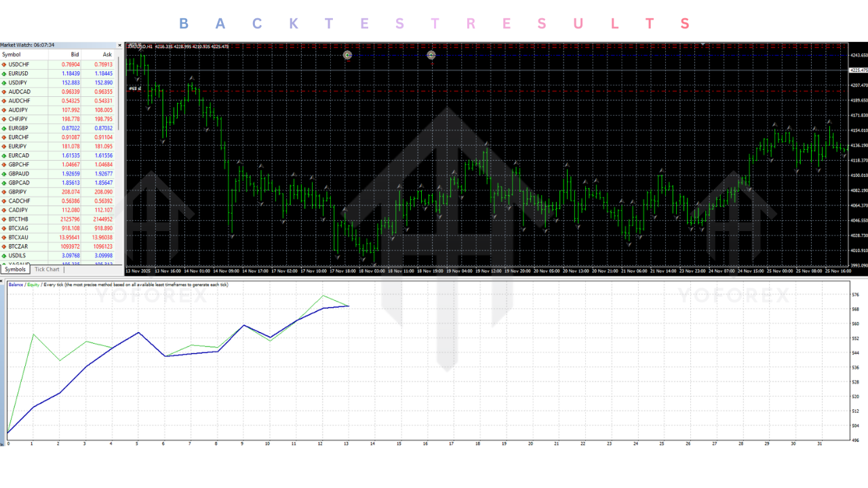This screenshot has width=868, height=488.
Task: Click the right circular trade marker on the chart
Action: tap(432, 55)
